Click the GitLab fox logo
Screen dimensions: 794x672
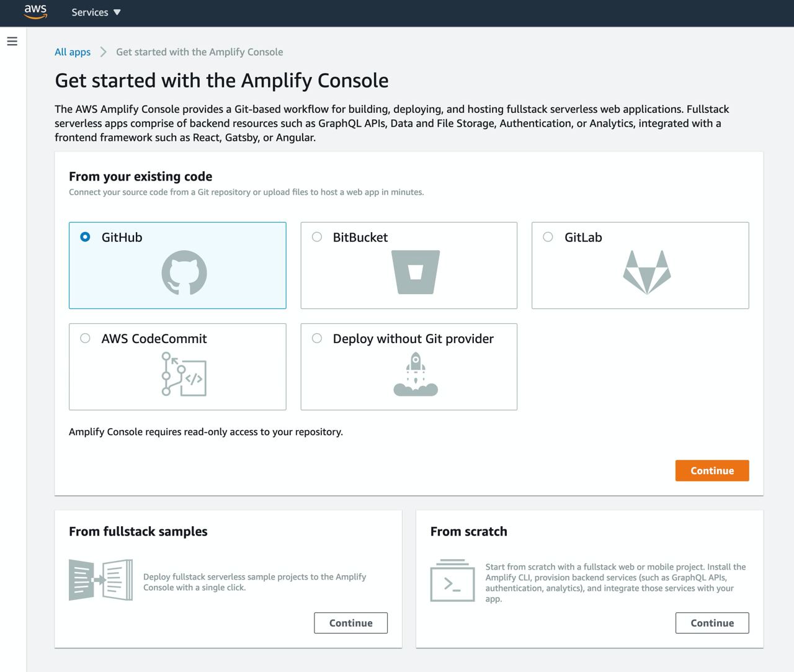click(x=647, y=272)
